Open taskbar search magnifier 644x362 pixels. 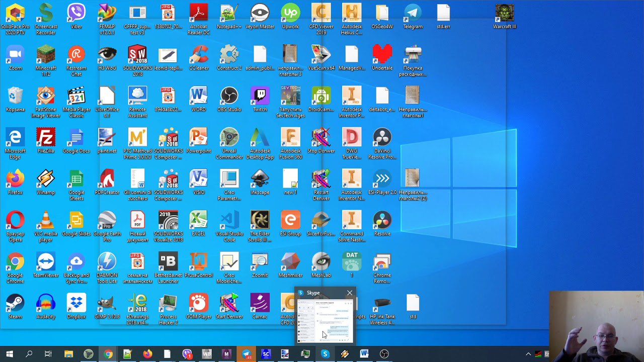29,354
